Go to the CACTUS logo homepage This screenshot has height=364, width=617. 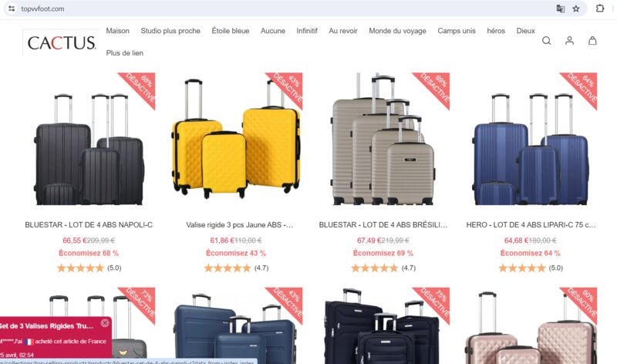(62, 42)
